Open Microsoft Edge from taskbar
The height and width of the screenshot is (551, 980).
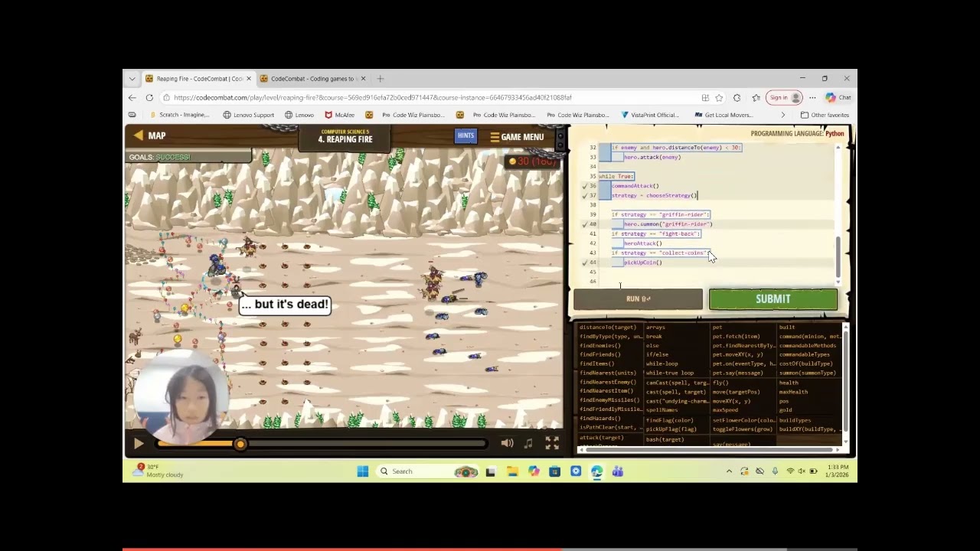click(596, 471)
